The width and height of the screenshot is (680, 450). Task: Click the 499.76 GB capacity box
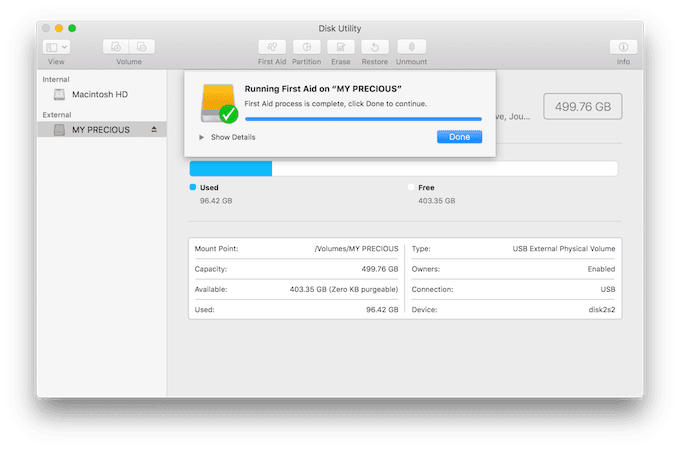click(x=582, y=106)
